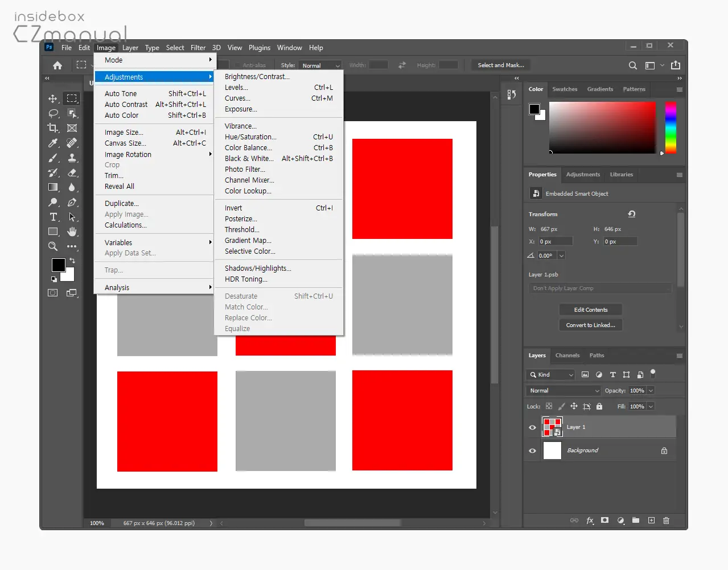Toggle the layer filter switch in the Layers panel

(x=653, y=374)
